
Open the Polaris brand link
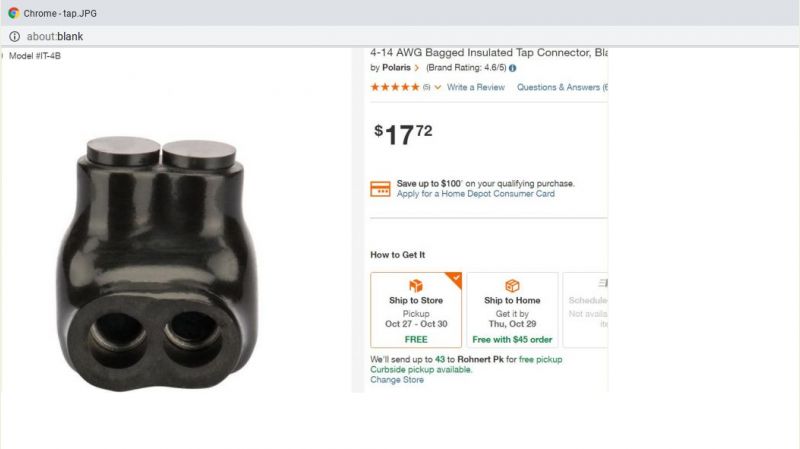(396, 68)
